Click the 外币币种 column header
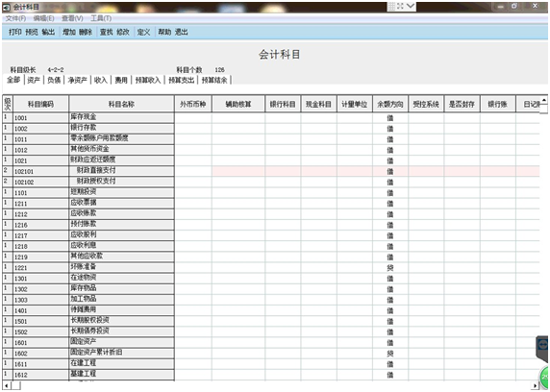Image resolution: width=550 pixels, height=392 pixels. [193, 104]
